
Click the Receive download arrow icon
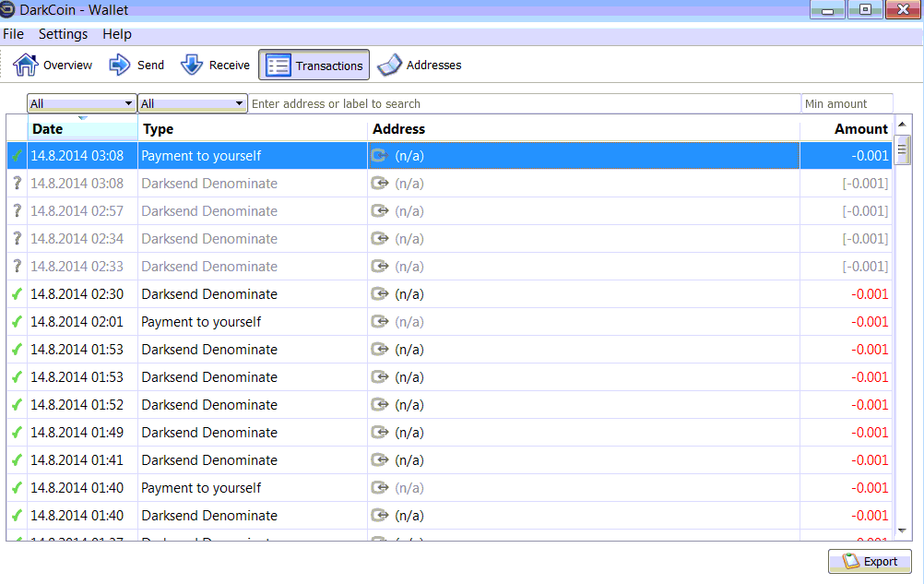(x=192, y=65)
